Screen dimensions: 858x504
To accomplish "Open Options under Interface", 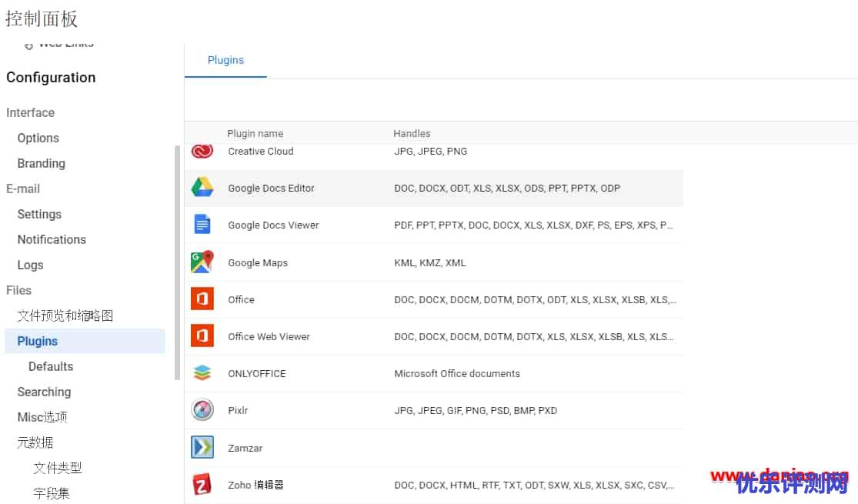I will 38,138.
